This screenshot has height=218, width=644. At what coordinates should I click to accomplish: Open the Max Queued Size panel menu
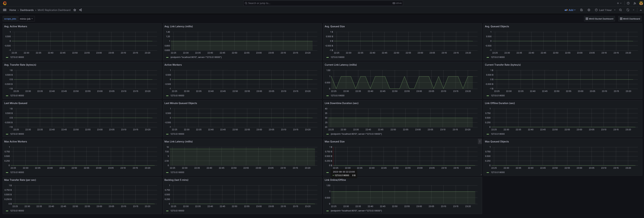480,141
